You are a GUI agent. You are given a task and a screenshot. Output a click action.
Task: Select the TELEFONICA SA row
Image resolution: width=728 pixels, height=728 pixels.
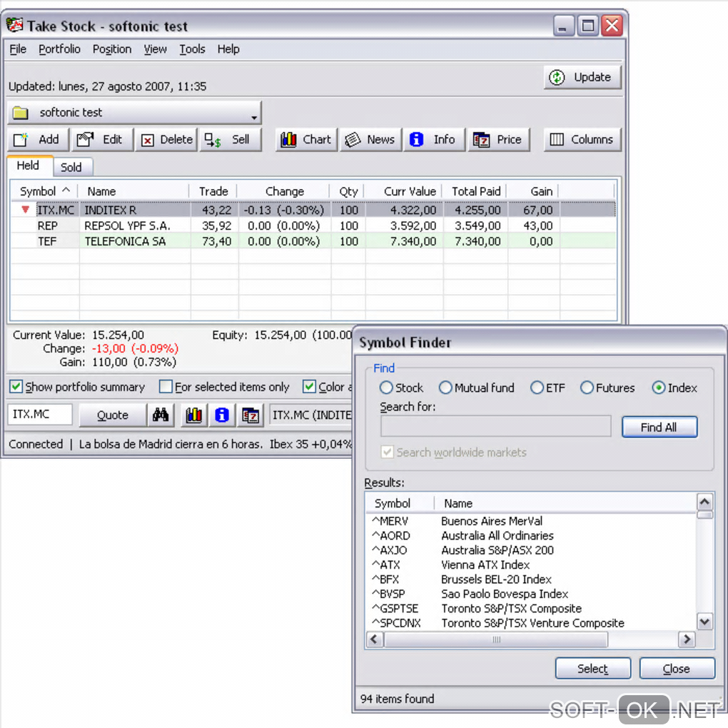click(313, 241)
